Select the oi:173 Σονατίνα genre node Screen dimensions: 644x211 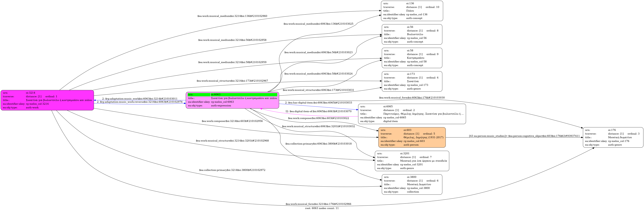point(412,81)
